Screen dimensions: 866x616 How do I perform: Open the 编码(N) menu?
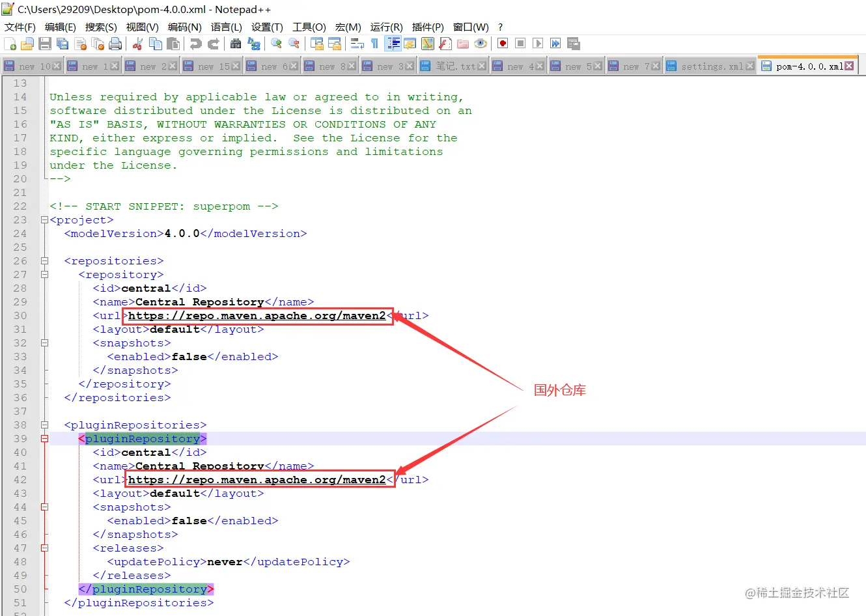click(185, 27)
